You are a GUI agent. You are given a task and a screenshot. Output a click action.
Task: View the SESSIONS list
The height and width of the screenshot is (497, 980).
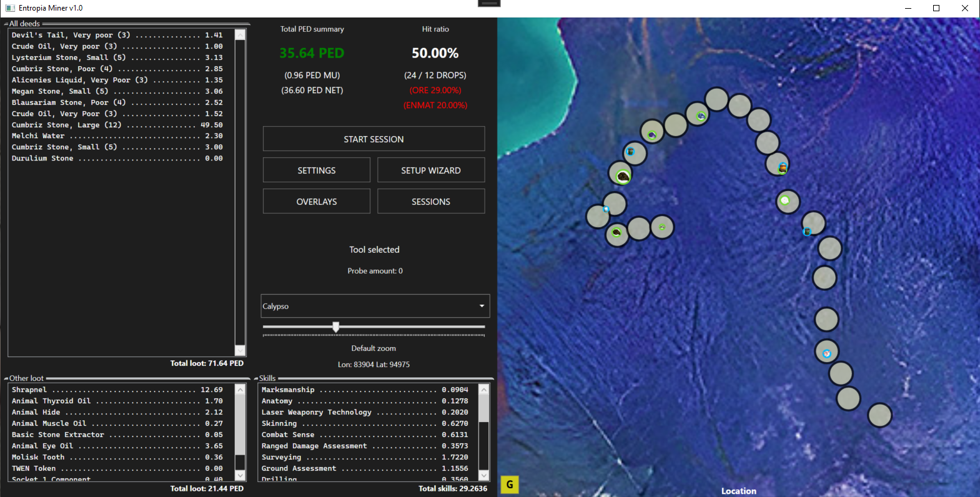[430, 202]
